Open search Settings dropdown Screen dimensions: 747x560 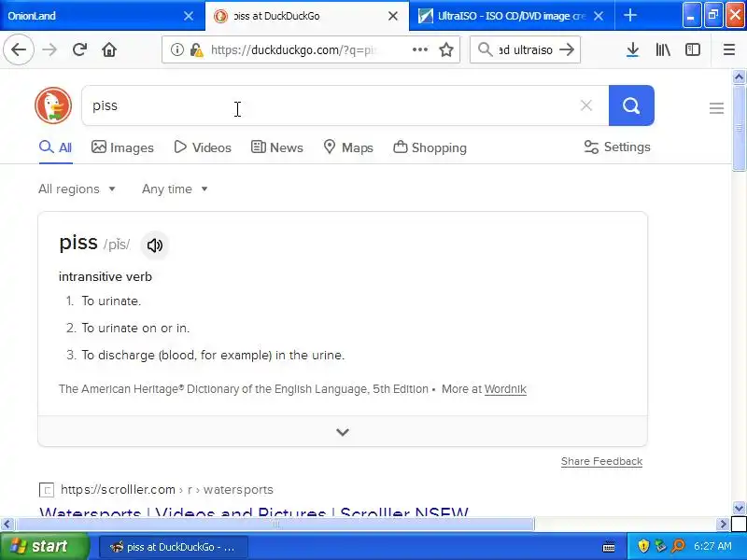click(x=617, y=147)
